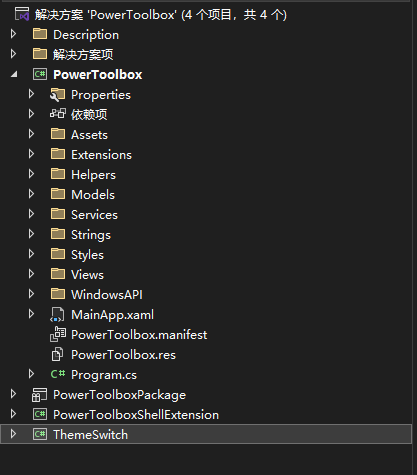The width and height of the screenshot is (417, 475).
Task: Click the Assets folder icon
Action: coord(58,134)
